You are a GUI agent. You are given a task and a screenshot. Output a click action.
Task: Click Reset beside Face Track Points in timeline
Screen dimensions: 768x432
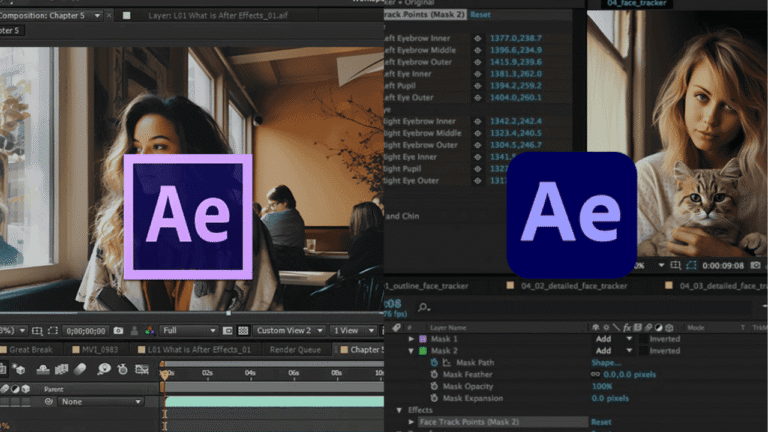point(601,422)
